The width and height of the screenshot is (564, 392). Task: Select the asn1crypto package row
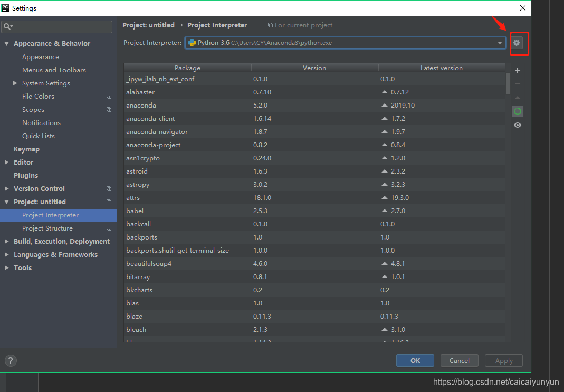(315, 158)
